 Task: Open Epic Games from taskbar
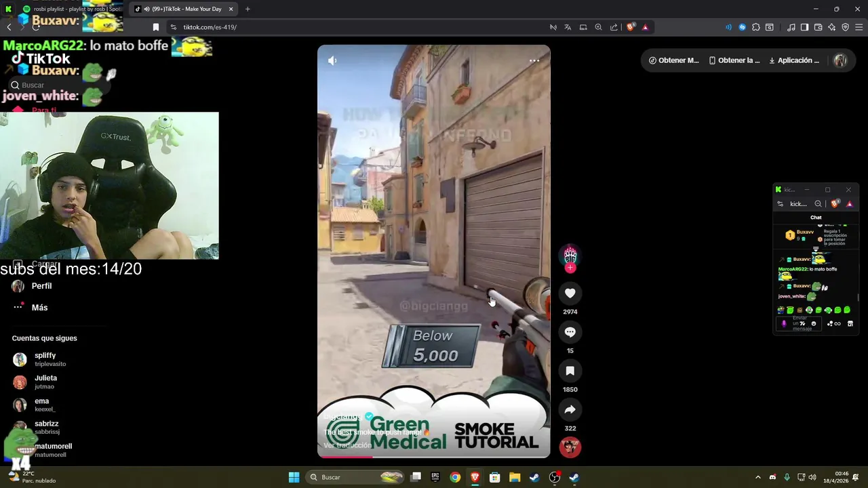point(435,477)
